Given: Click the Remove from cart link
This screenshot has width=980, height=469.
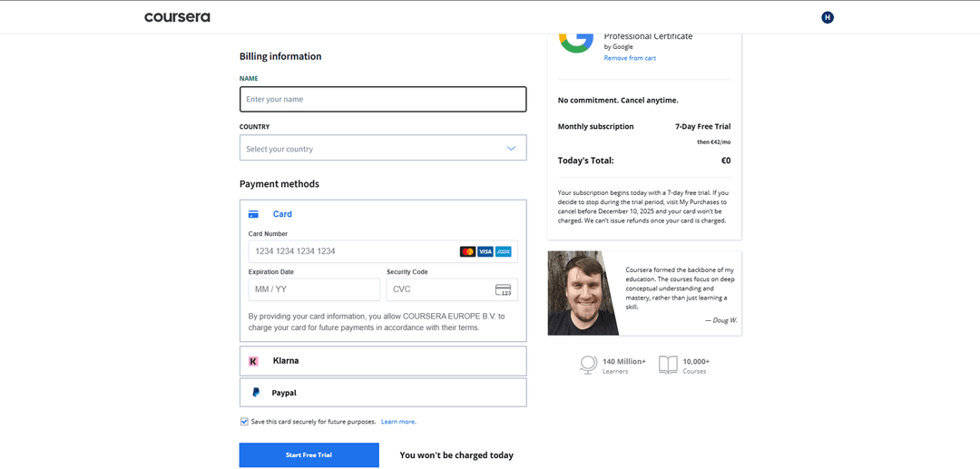Looking at the screenshot, I should pyautogui.click(x=630, y=58).
